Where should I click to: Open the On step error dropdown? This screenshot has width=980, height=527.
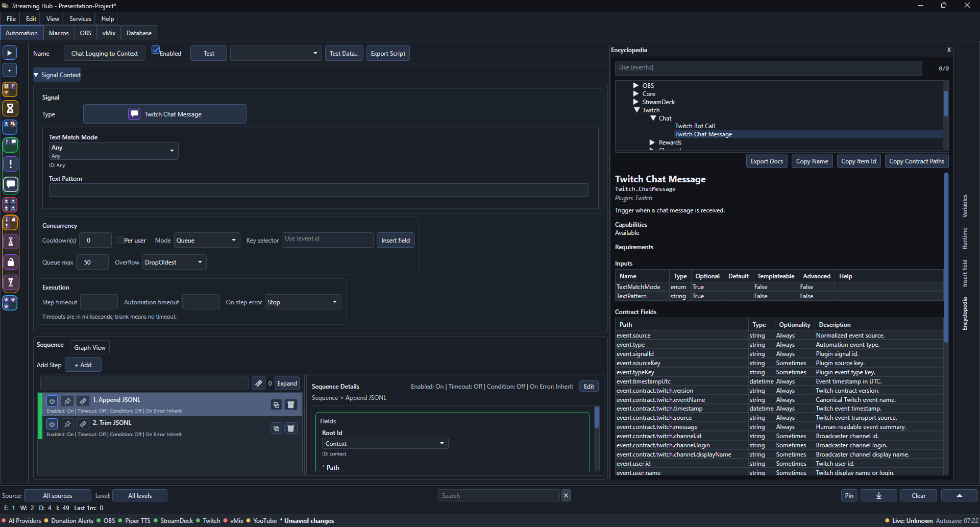pyautogui.click(x=303, y=302)
